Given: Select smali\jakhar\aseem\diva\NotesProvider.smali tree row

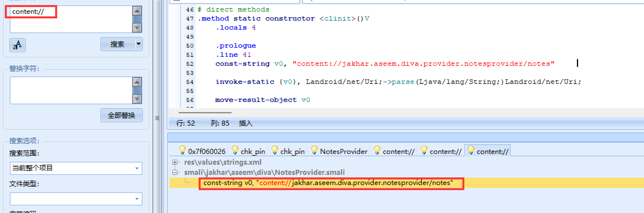Looking at the screenshot, I should click(x=264, y=172).
